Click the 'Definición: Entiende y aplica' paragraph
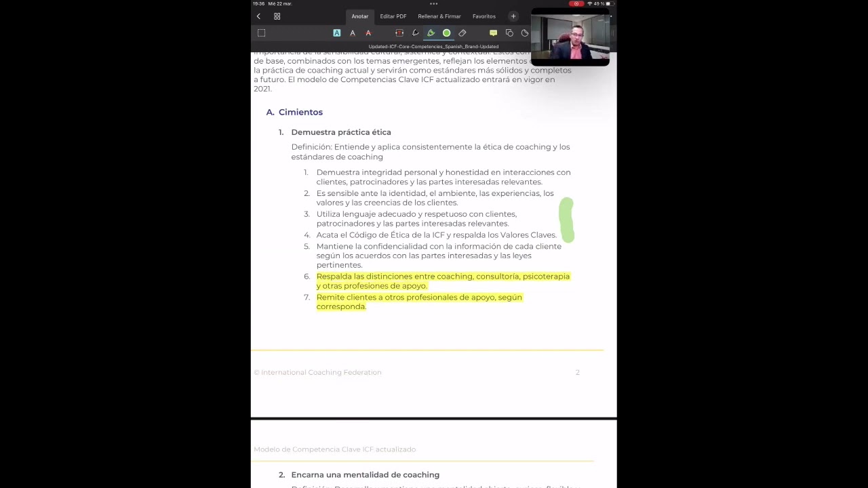 431,151
